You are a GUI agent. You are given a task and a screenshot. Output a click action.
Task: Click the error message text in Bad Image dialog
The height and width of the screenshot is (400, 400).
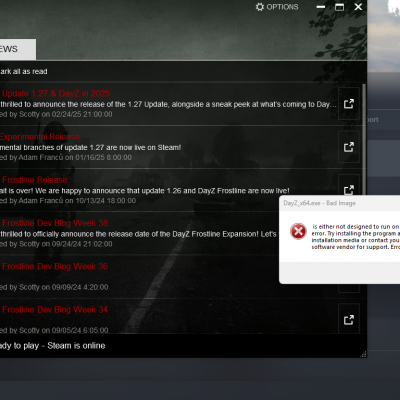coord(356,237)
